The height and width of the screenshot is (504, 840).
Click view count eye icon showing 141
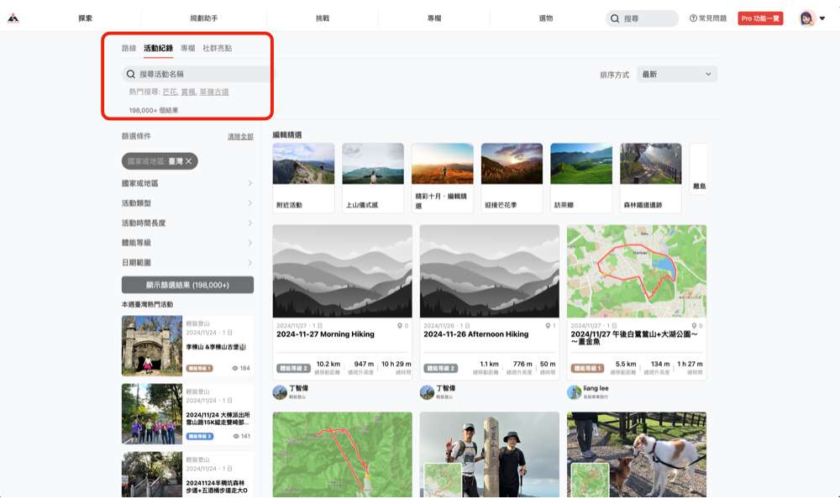236,437
